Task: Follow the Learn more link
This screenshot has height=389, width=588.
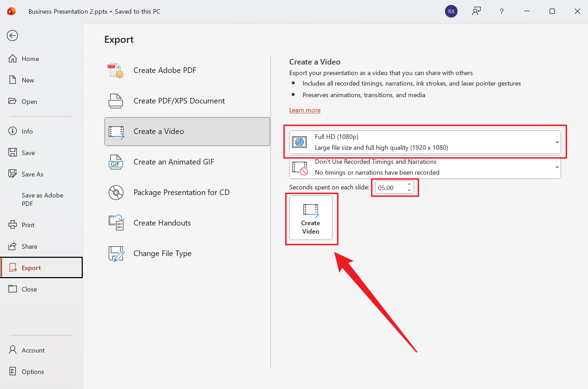Action: tap(305, 110)
